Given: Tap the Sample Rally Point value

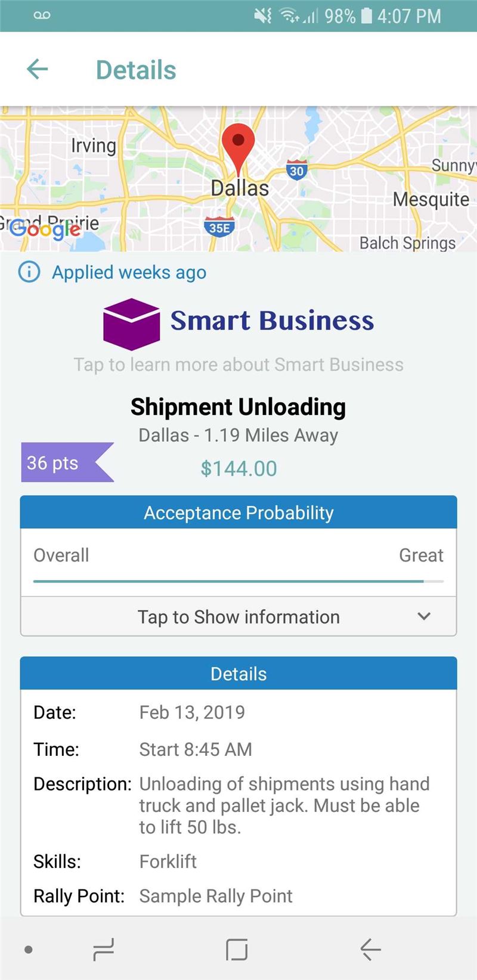Looking at the screenshot, I should tap(216, 896).
